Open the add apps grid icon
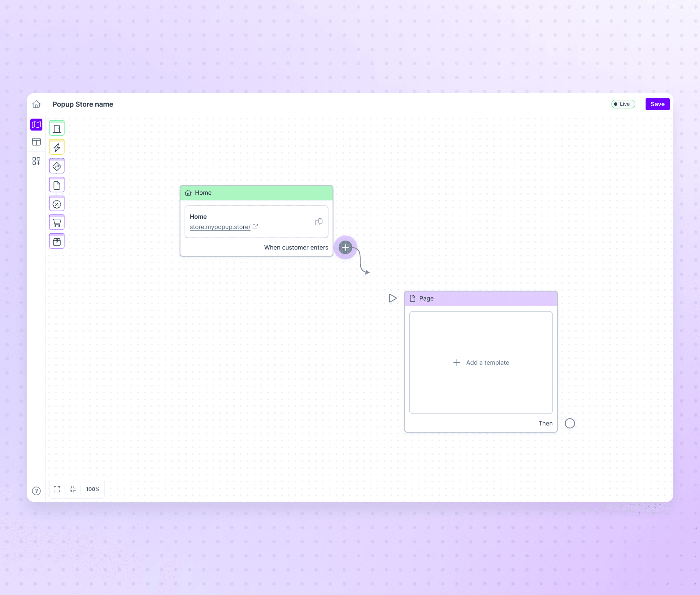This screenshot has height=595, width=700. click(37, 161)
